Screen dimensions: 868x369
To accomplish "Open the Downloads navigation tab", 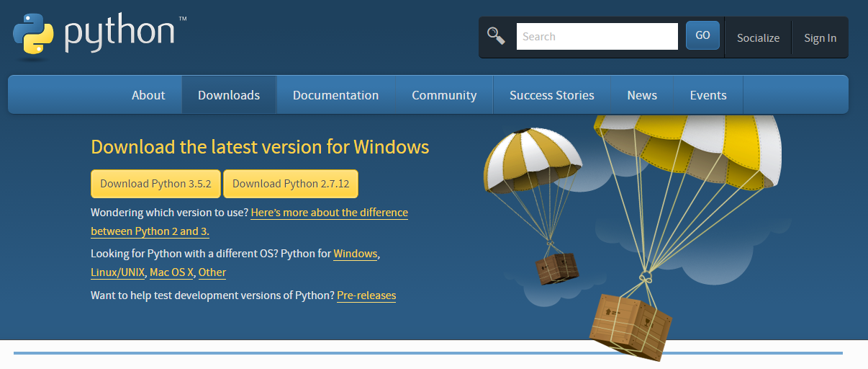I will 229,95.
